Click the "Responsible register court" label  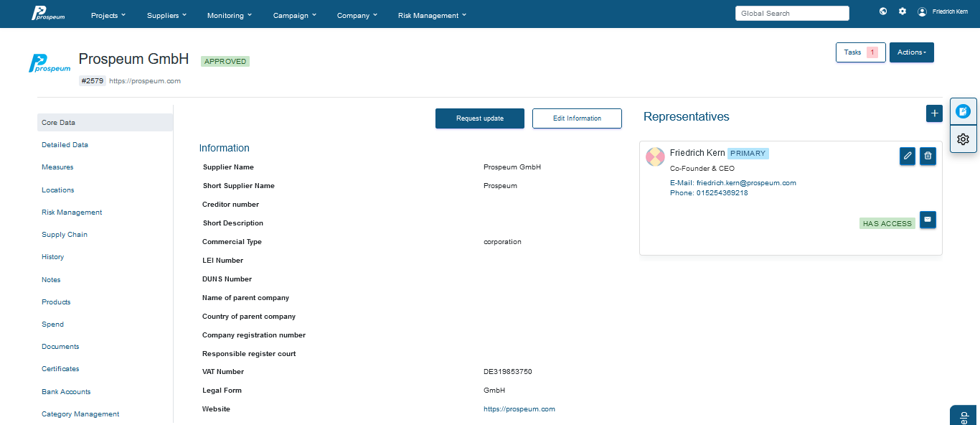point(249,354)
